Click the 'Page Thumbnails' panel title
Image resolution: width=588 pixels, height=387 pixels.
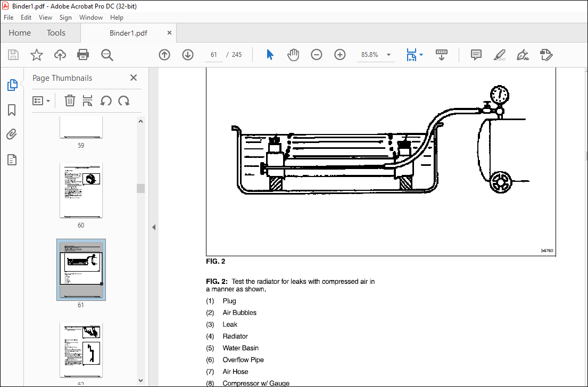pyautogui.click(x=62, y=78)
